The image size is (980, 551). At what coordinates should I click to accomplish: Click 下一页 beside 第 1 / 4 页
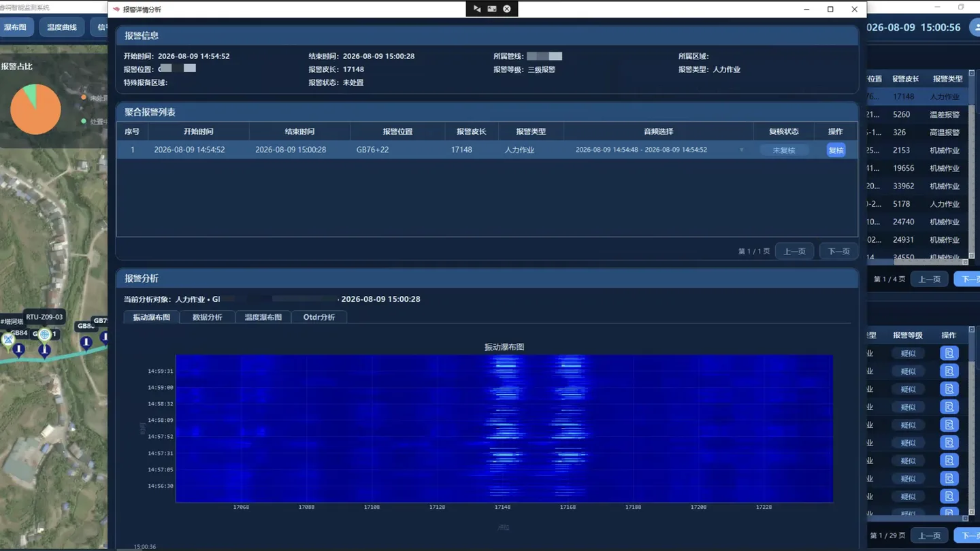[x=967, y=279]
